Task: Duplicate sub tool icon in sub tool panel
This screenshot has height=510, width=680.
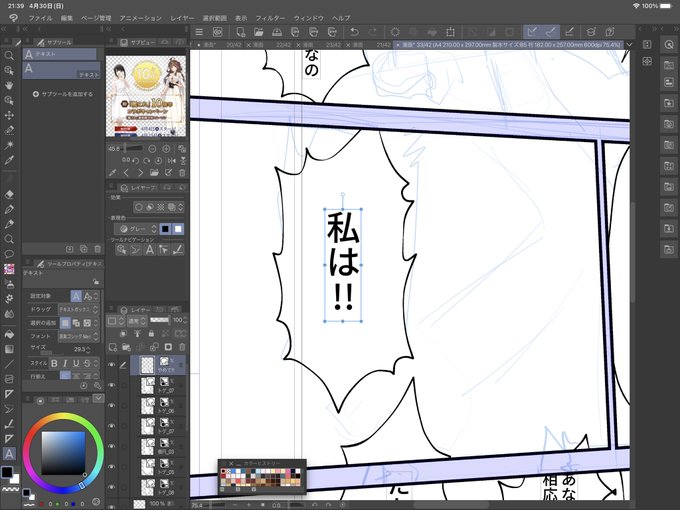Action: click(83, 249)
